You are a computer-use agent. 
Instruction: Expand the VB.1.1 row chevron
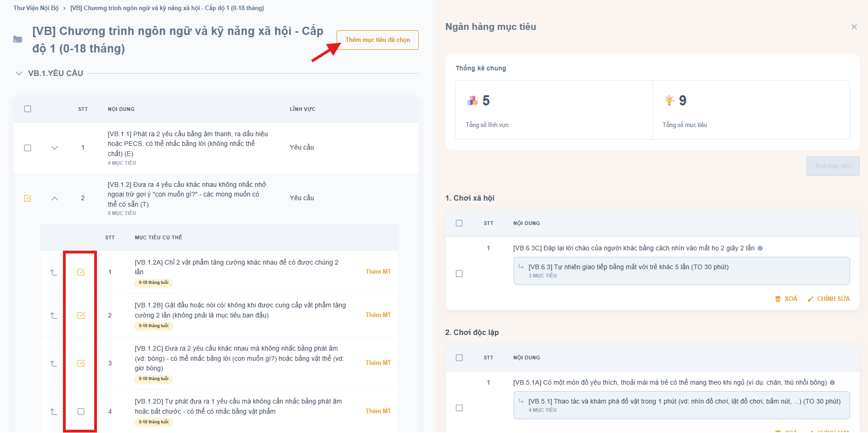[55, 148]
